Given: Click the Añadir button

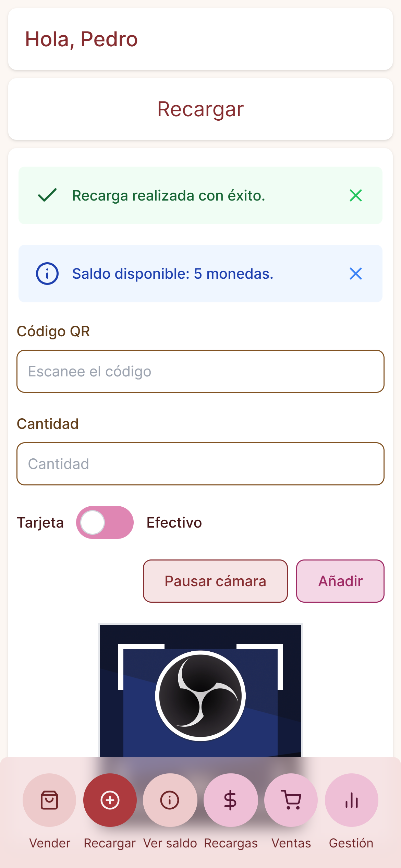Looking at the screenshot, I should click(340, 581).
